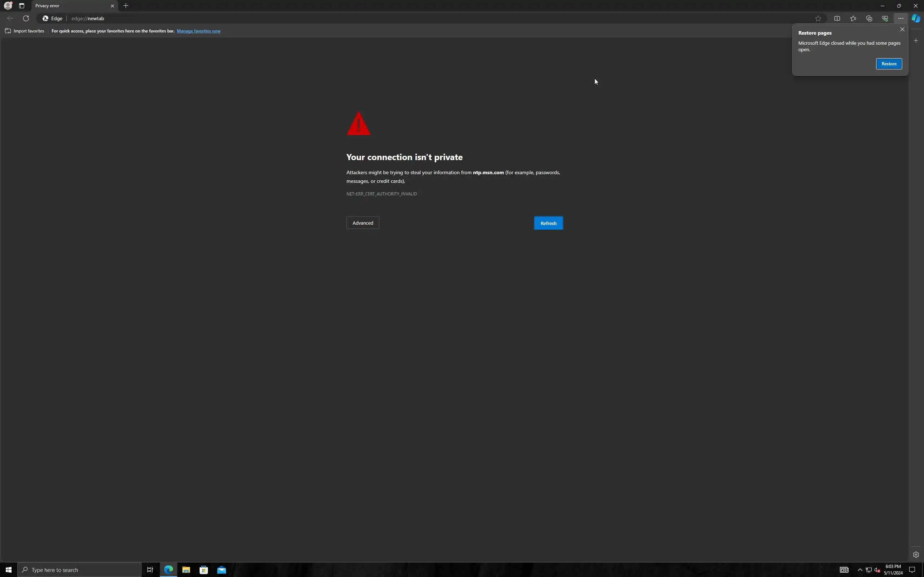Open the Copilot sidebar icon
Image resolution: width=924 pixels, height=577 pixels.
click(916, 18)
